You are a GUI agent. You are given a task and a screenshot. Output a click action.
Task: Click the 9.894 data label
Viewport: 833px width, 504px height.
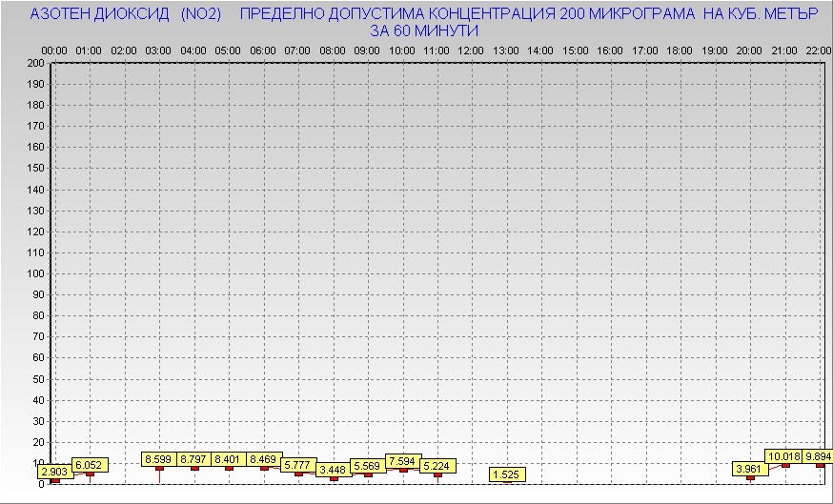pos(818,456)
